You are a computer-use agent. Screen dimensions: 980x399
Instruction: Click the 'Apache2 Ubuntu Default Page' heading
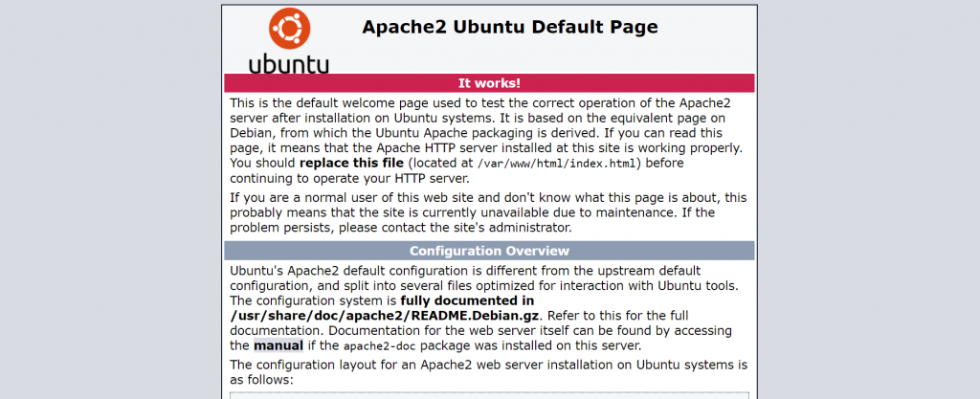[x=509, y=27]
